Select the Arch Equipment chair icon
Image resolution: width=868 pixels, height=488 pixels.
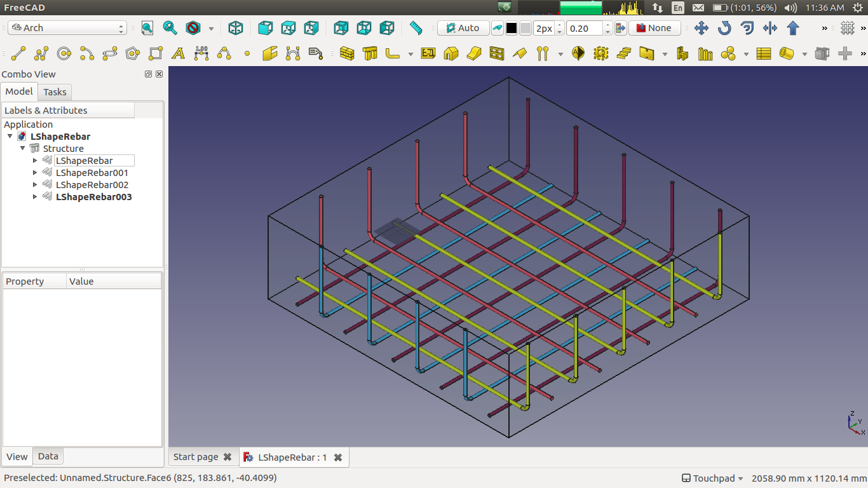682,53
